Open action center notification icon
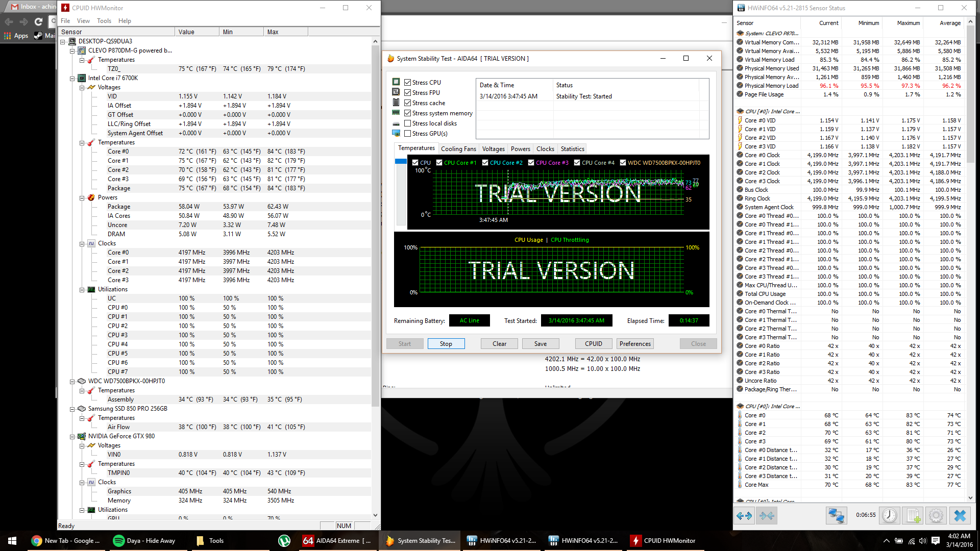Screen dimensions: 980x551 [936, 541]
